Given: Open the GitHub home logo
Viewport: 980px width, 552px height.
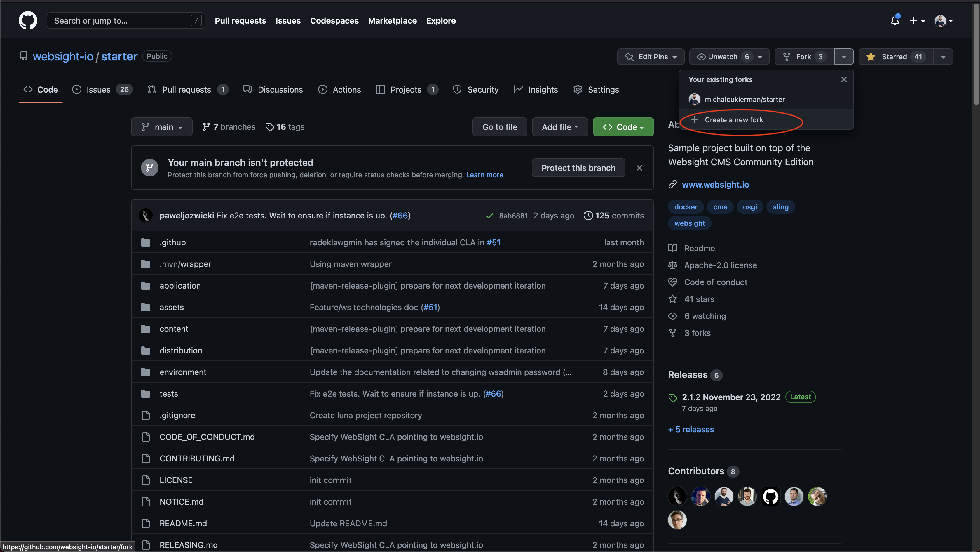Looking at the screenshot, I should point(28,20).
